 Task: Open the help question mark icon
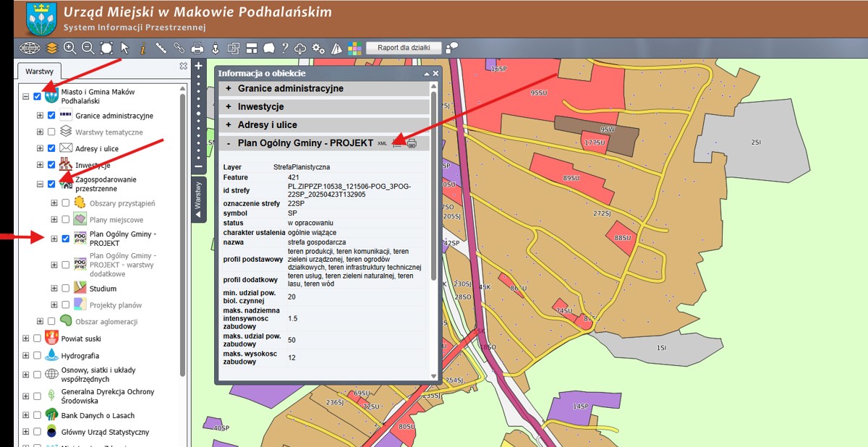coord(285,48)
